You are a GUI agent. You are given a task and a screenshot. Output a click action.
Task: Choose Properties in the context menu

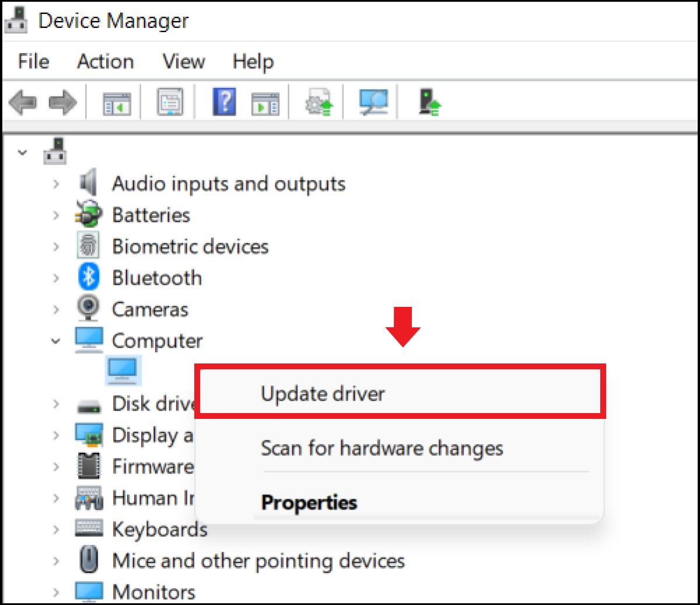tap(309, 502)
